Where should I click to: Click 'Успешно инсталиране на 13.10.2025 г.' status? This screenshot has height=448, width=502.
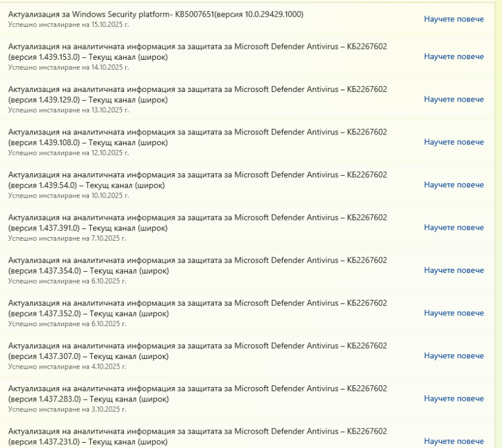coord(69,111)
